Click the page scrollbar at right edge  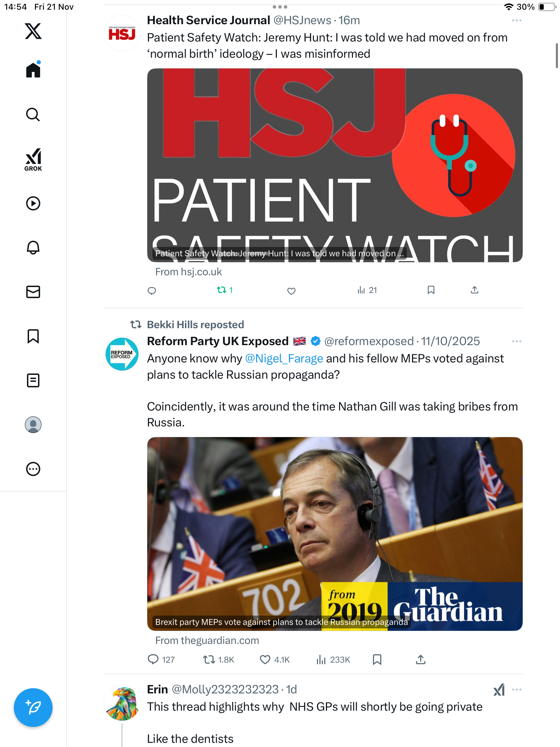[x=557, y=56]
